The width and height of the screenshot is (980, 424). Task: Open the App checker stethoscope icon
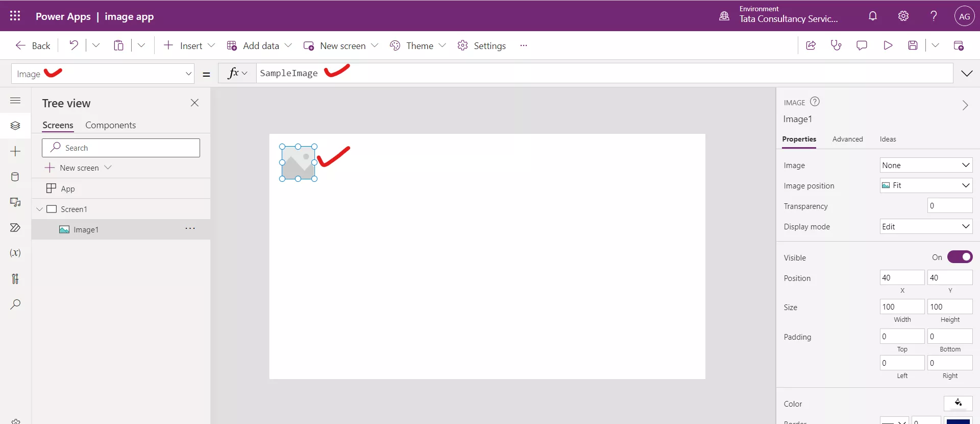click(836, 45)
